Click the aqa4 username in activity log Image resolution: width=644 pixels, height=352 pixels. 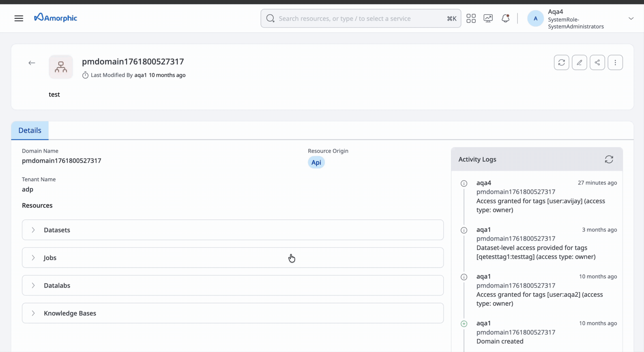[x=484, y=183]
